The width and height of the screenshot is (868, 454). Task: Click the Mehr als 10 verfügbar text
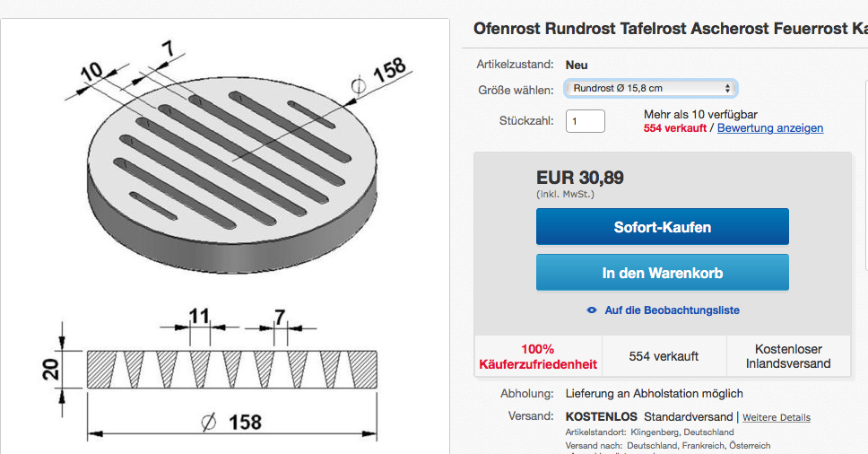(x=700, y=115)
